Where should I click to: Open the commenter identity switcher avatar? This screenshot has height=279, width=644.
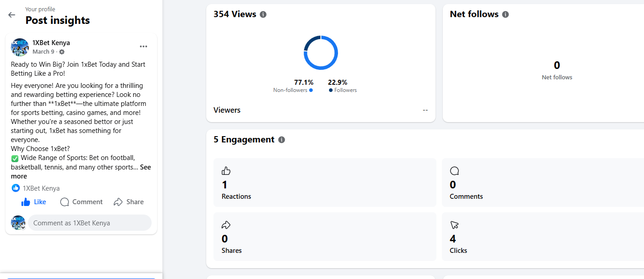18,223
